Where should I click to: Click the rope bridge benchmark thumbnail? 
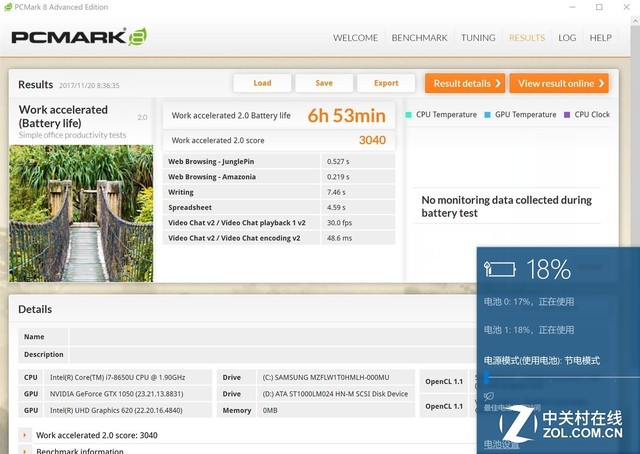[x=81, y=213]
